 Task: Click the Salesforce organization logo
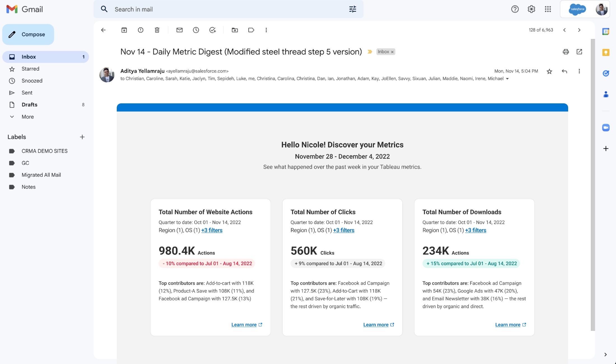[x=577, y=9]
